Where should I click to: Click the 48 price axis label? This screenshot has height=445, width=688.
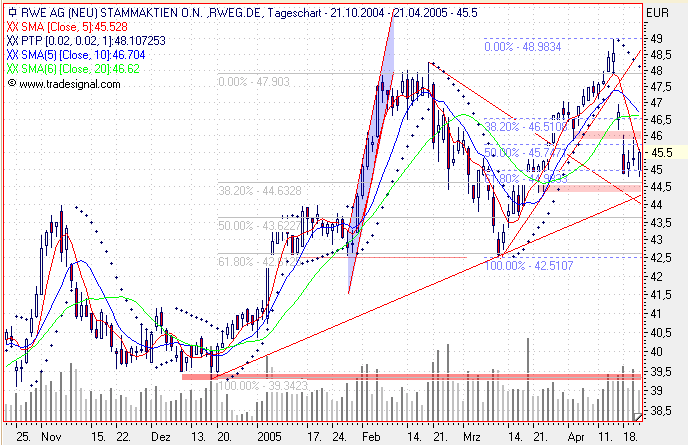point(656,71)
